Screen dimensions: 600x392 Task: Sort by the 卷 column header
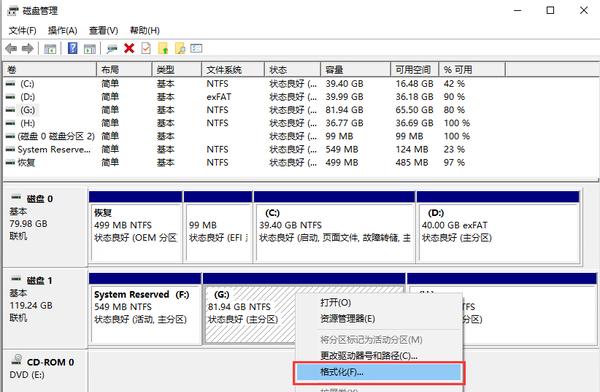pyautogui.click(x=50, y=70)
